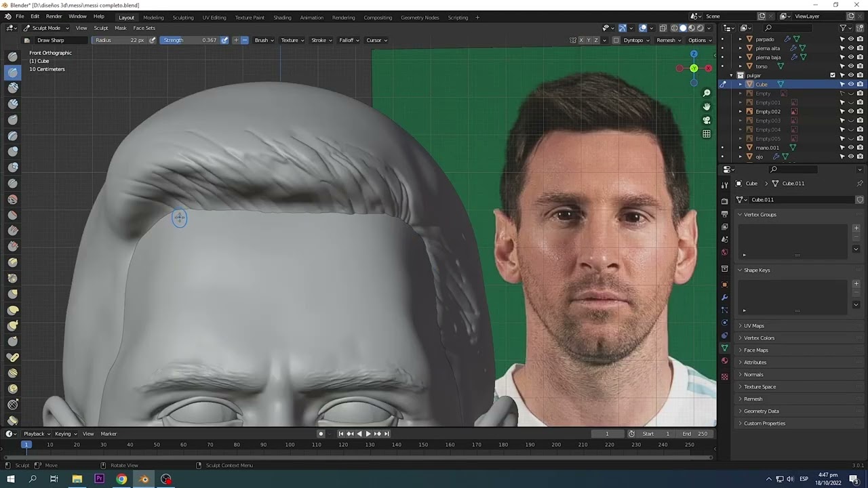Image resolution: width=868 pixels, height=488 pixels.
Task: Hide the torso object in outliner
Action: tap(851, 66)
